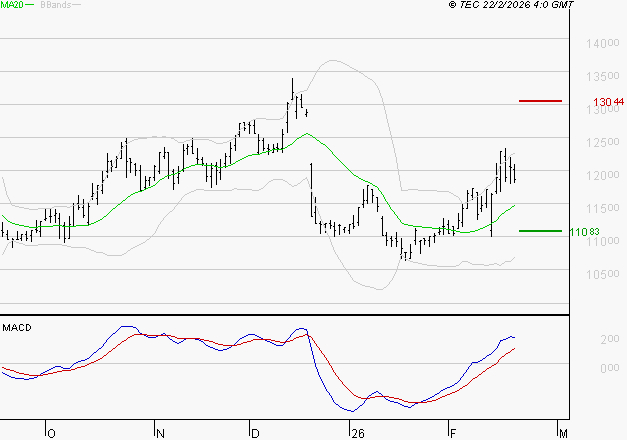627x440 pixels.
Task: Click the 115.00 price axis label
Action: click(x=603, y=208)
